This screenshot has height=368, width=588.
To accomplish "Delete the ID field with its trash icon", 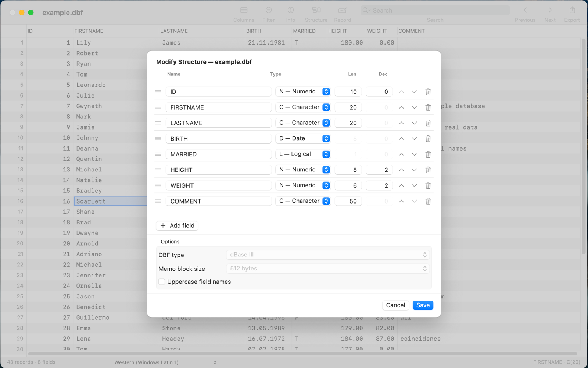I will point(428,92).
